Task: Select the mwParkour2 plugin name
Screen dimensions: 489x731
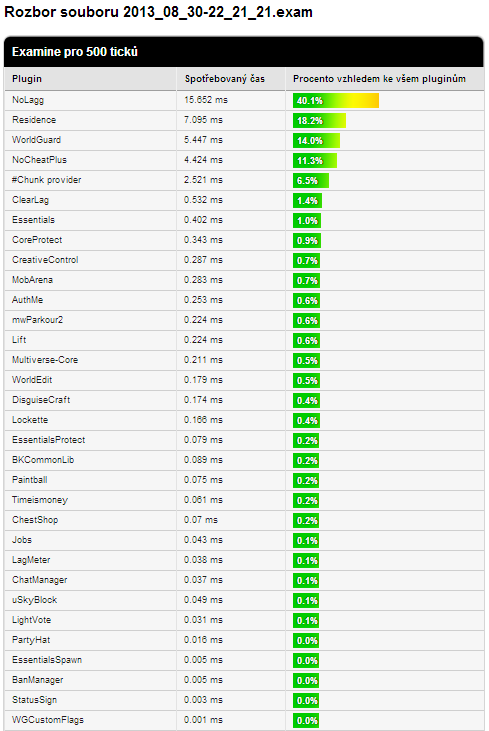Action: 37,320
